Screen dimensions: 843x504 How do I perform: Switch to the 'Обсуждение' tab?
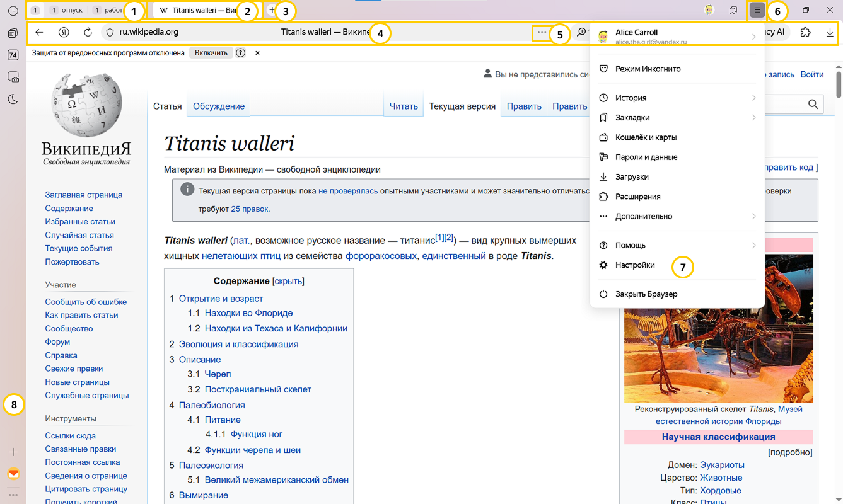click(x=219, y=106)
